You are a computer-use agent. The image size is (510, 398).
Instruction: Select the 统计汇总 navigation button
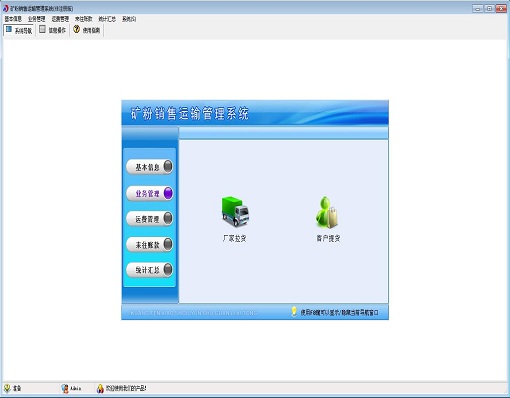(x=150, y=270)
